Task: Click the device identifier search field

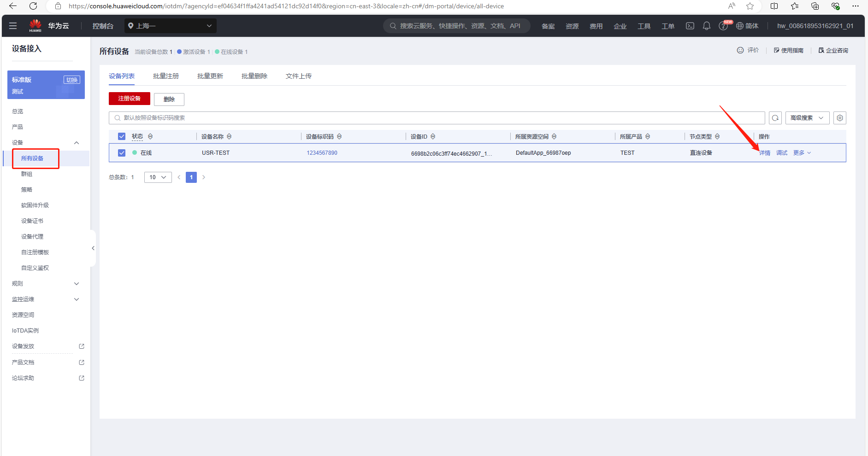Action: 438,118
